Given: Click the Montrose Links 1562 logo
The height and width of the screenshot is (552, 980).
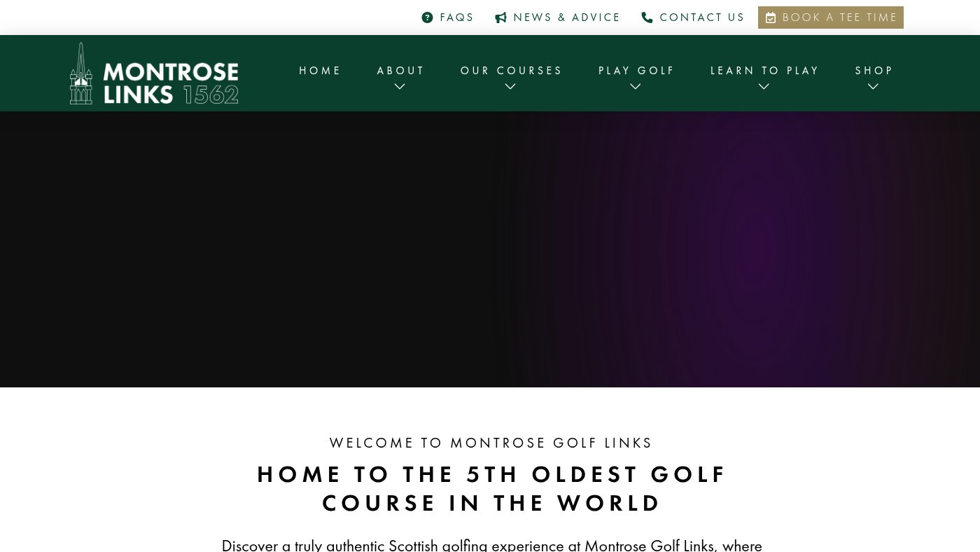Looking at the screenshot, I should tap(154, 74).
